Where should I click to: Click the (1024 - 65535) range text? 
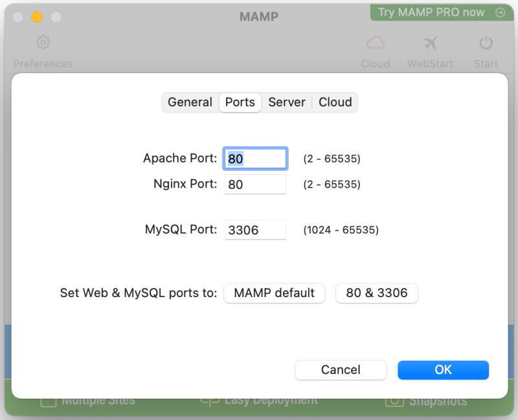[341, 230]
